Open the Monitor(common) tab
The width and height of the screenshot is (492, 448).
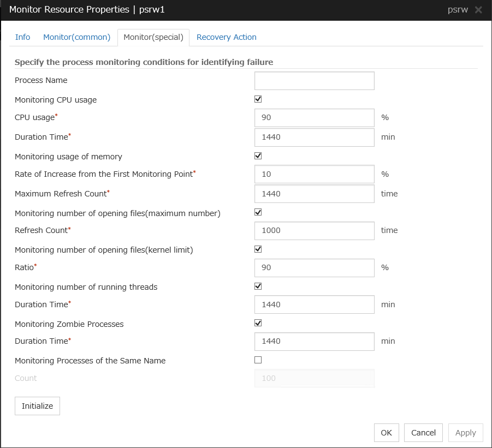[x=76, y=37]
